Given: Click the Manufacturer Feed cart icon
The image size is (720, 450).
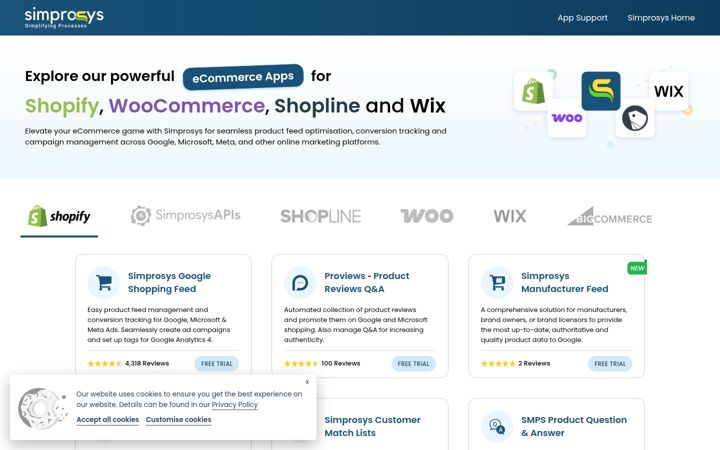Looking at the screenshot, I should (x=497, y=282).
